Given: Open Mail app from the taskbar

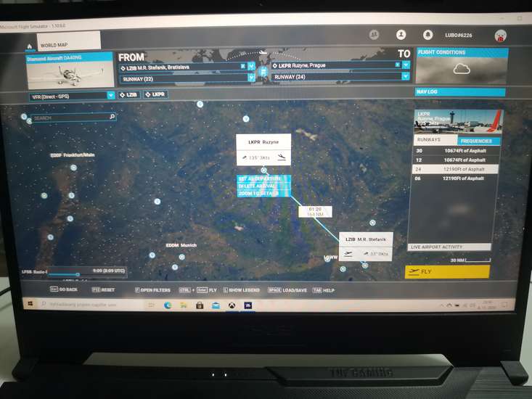Looking at the screenshot, I should point(216,305).
